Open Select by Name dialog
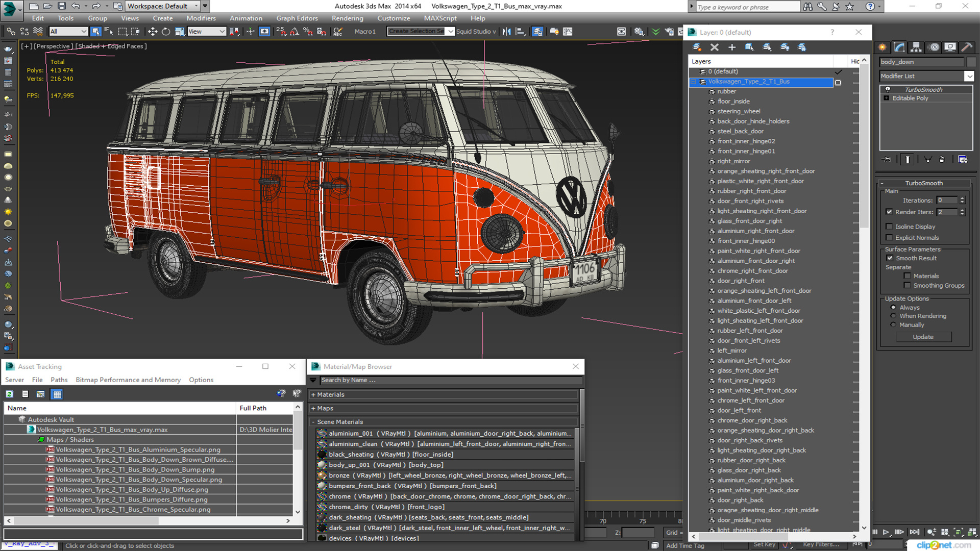This screenshot has height=551, width=980. (109, 32)
